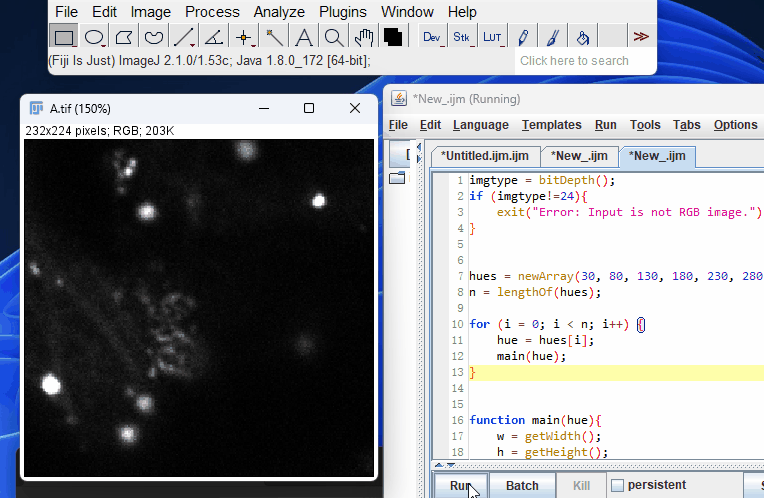Open the LUT menu tool
Screen dimensions: 764x498
(x=493, y=37)
